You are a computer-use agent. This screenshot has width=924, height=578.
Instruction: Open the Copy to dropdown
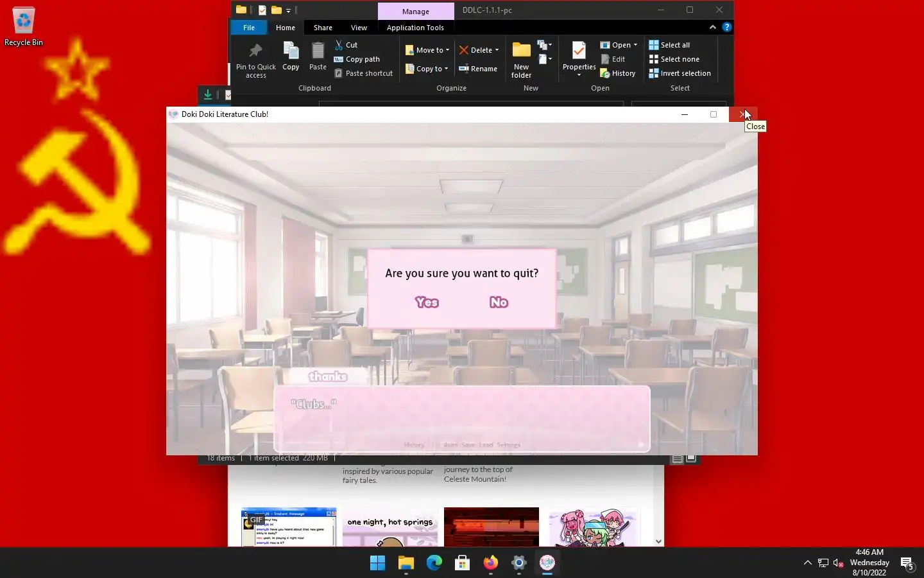pyautogui.click(x=427, y=69)
